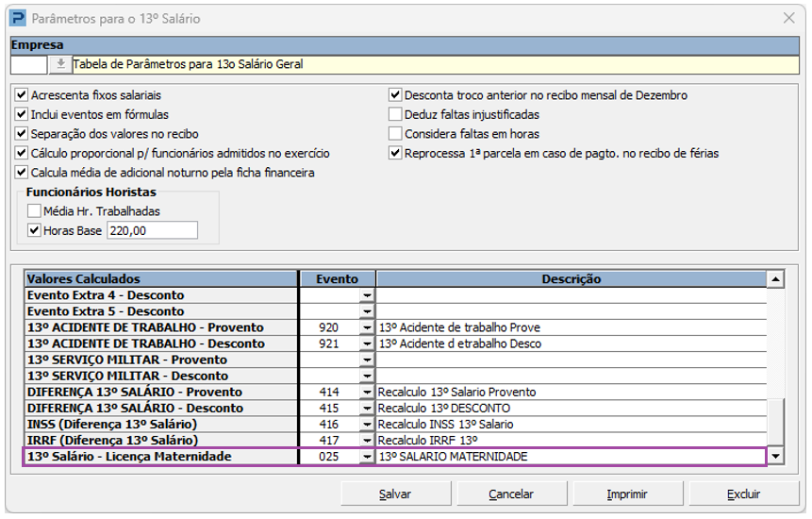Click scroll up arrow of events table
The height and width of the screenshot is (519, 812).
[x=775, y=279]
